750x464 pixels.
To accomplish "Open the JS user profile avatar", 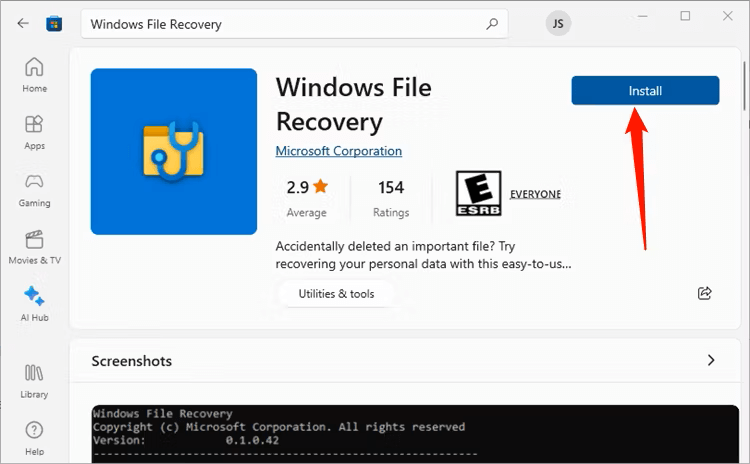I will [558, 23].
